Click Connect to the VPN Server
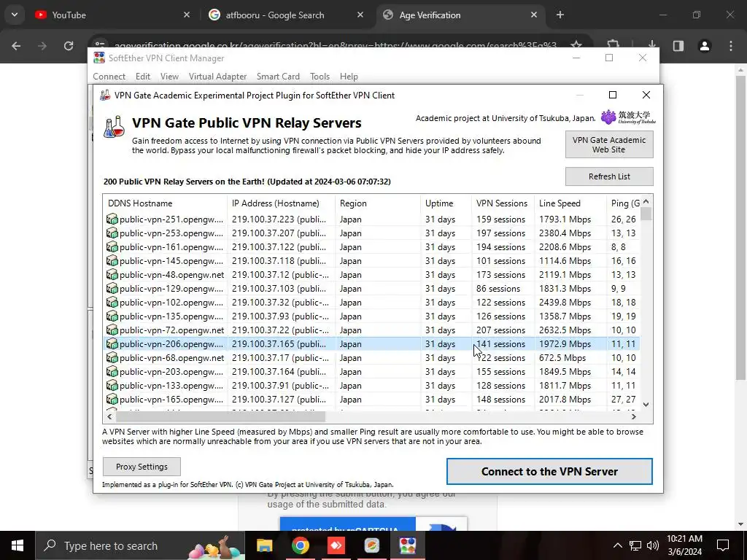Screen dimensions: 747x560 (x=549, y=472)
